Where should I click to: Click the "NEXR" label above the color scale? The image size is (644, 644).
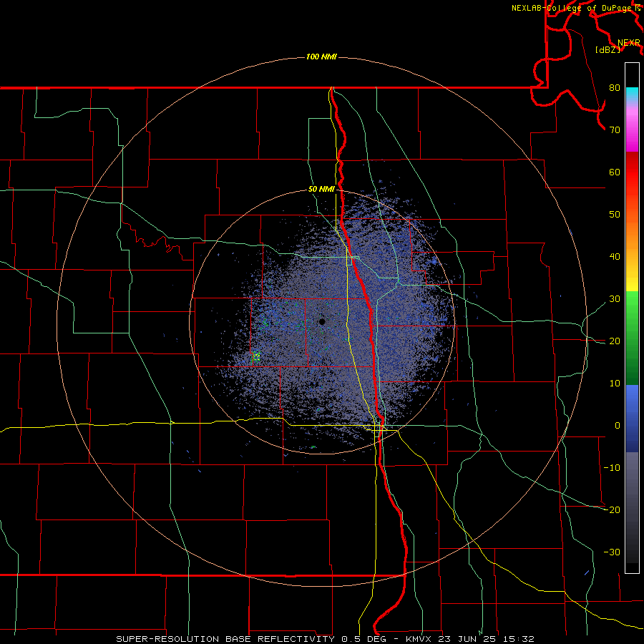[x=629, y=43]
